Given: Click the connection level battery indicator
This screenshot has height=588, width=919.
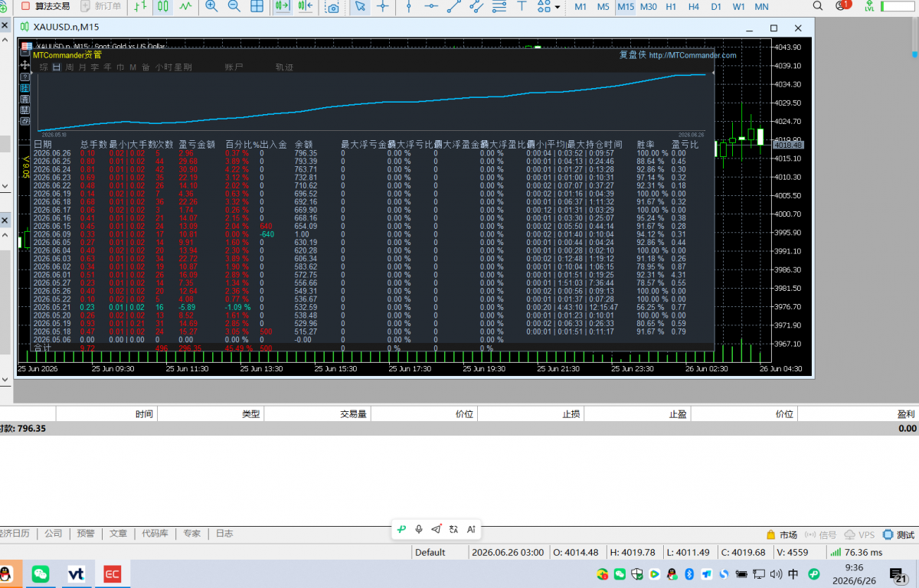Looking at the screenshot, I should click(x=891, y=6).
